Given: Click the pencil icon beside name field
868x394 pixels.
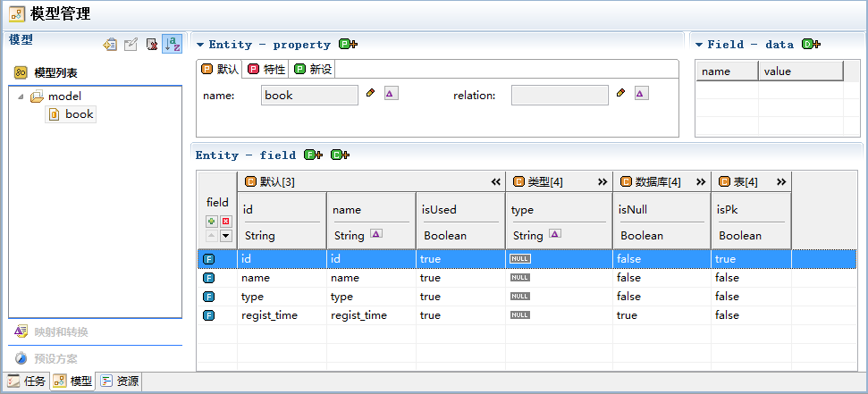Looking at the screenshot, I should [371, 93].
